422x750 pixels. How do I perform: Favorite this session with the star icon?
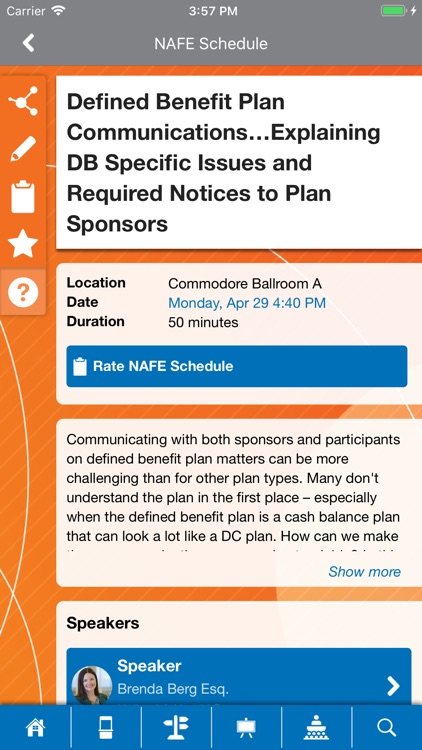click(x=23, y=243)
